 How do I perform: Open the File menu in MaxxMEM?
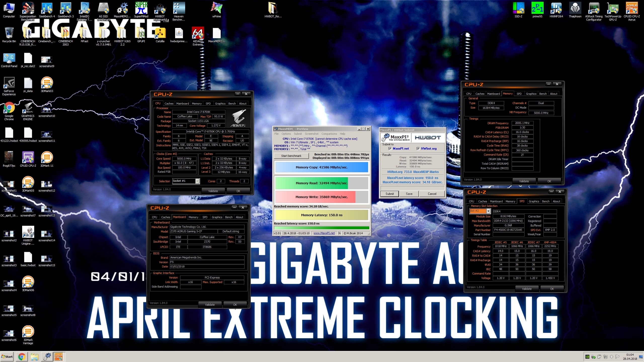(x=276, y=134)
